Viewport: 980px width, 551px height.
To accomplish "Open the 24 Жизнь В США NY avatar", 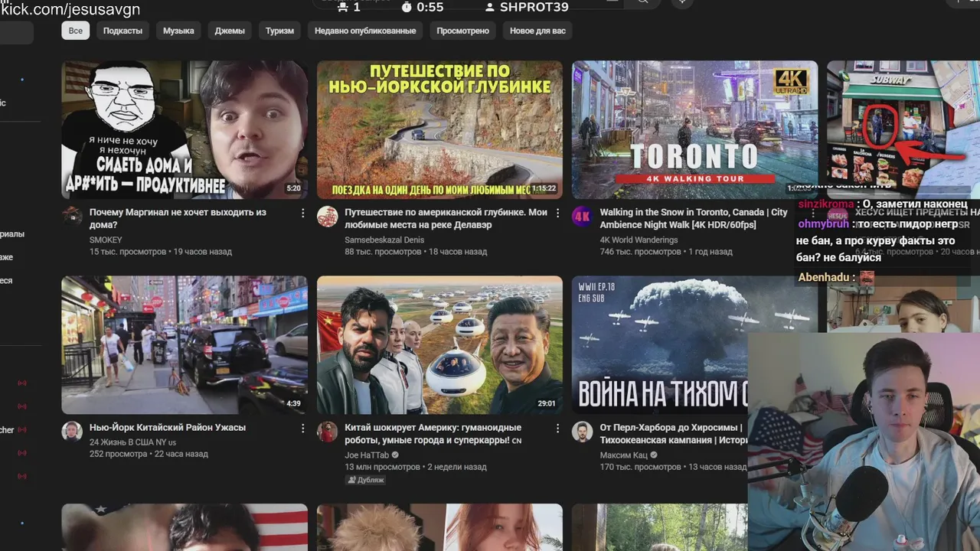I will coord(72,431).
